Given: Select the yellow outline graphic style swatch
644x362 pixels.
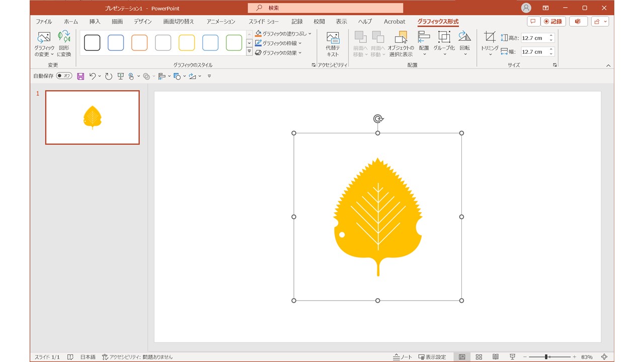Looking at the screenshot, I should coord(187,43).
